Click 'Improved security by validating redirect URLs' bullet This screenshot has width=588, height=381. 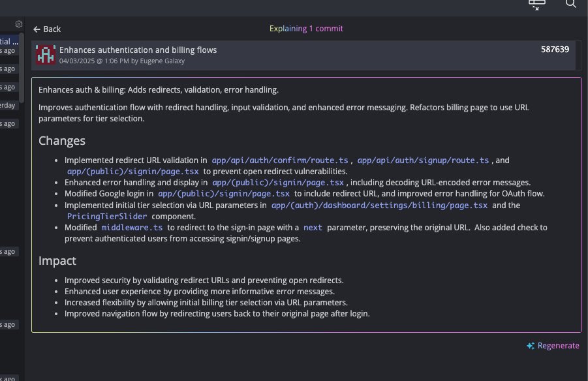point(204,281)
